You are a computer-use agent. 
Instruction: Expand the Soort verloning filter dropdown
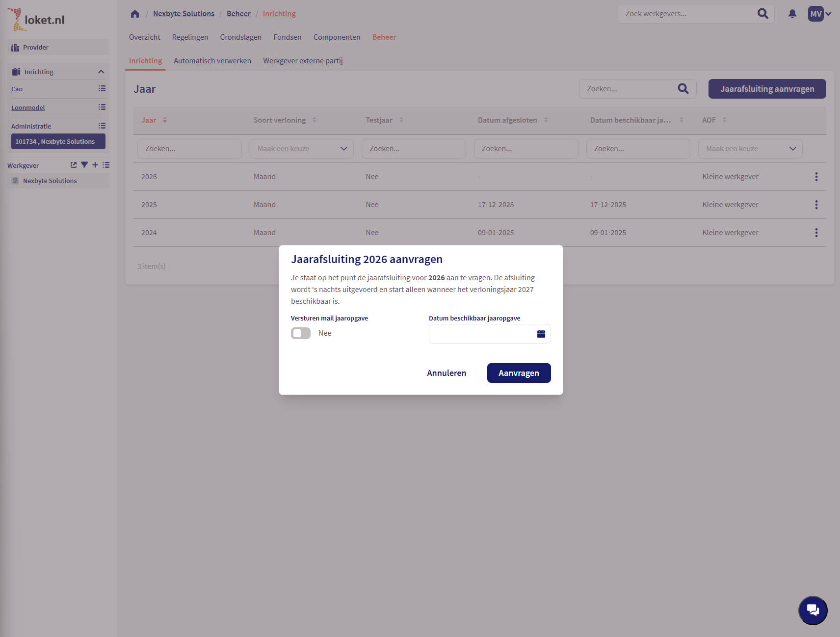pyautogui.click(x=301, y=149)
